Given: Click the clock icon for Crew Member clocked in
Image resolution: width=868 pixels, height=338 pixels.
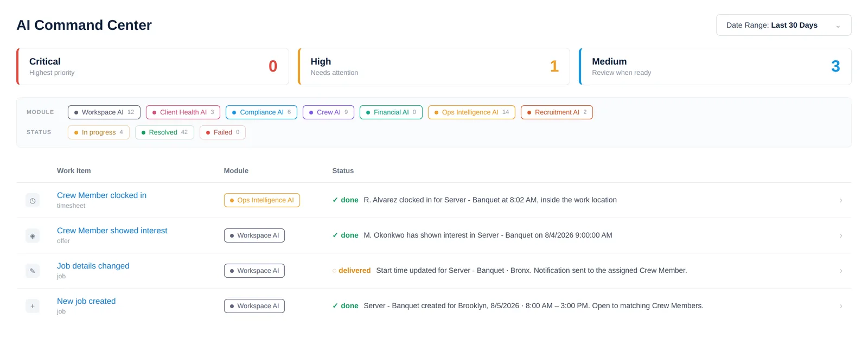Looking at the screenshot, I should point(33,201).
